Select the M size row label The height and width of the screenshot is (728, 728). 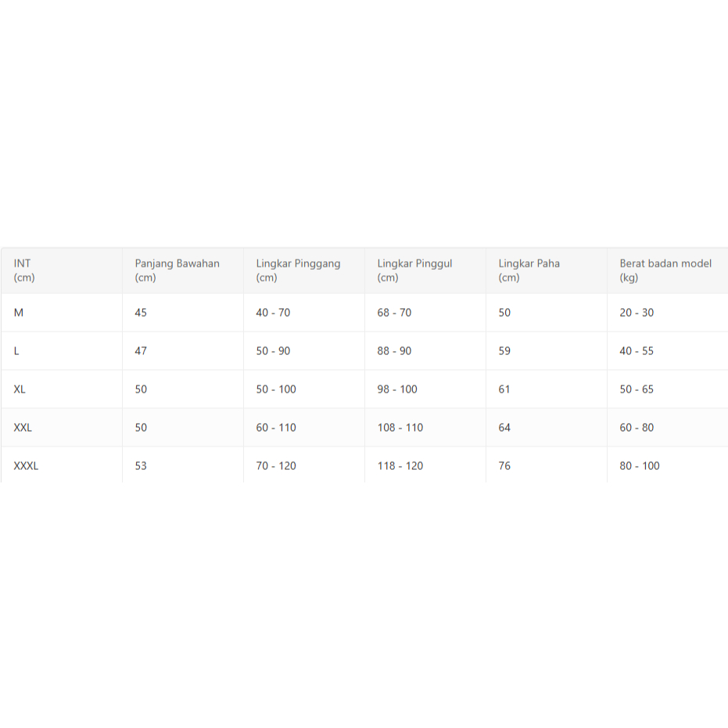(x=19, y=313)
